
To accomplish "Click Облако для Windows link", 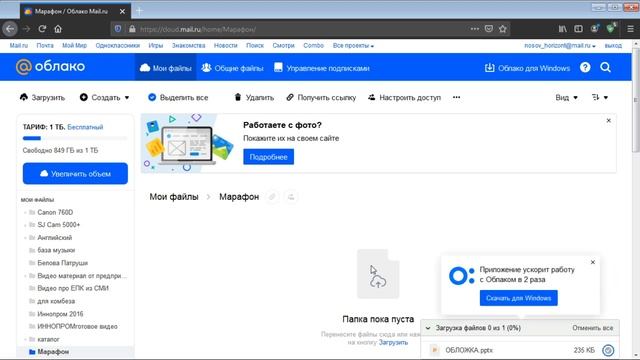I will [x=527, y=68].
